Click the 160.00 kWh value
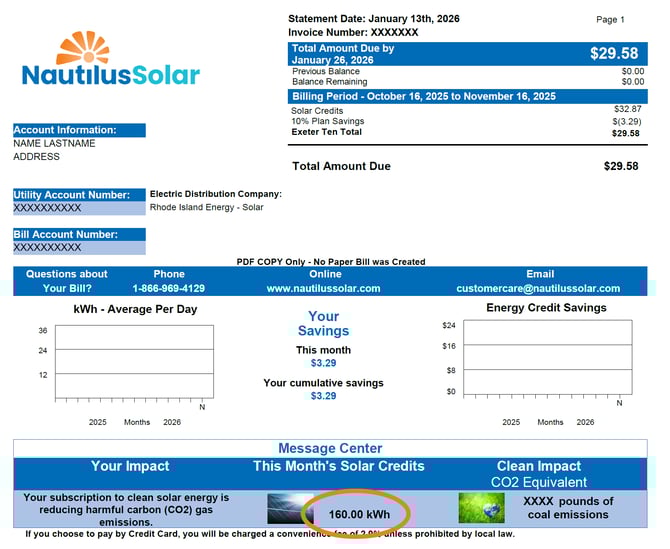This screenshot has width=670, height=549. pos(359,515)
